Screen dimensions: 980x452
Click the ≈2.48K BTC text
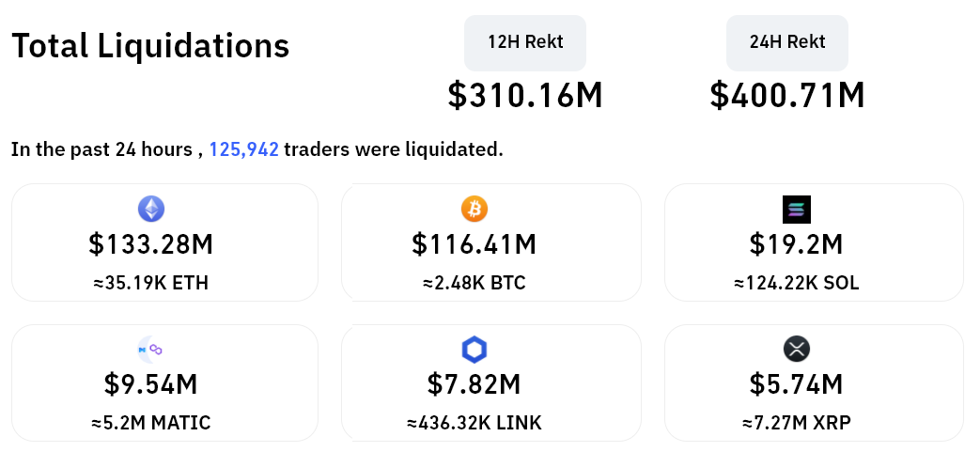(474, 283)
